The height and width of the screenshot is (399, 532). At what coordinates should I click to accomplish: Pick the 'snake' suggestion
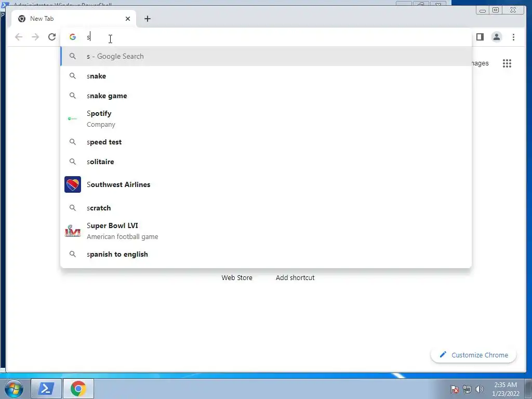point(267,76)
